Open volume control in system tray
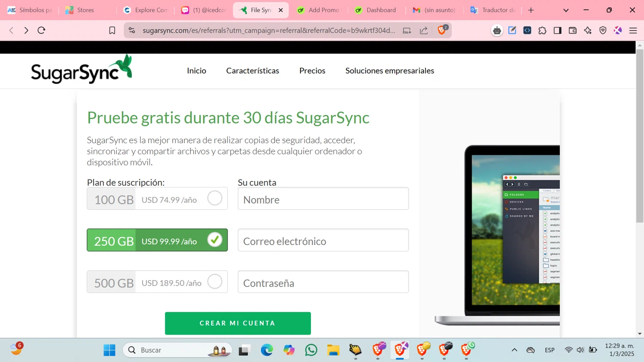 click(580, 350)
